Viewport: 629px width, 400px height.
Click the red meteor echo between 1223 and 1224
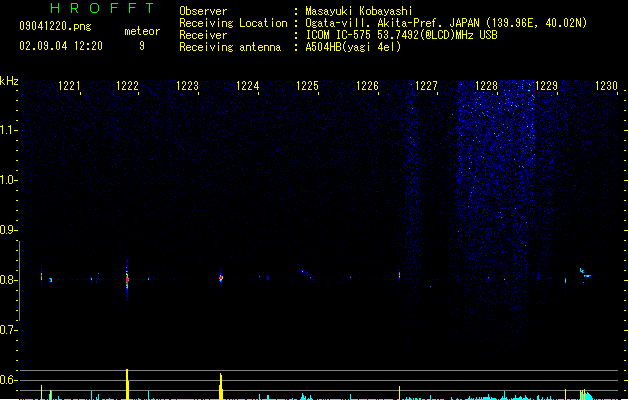tap(221, 278)
